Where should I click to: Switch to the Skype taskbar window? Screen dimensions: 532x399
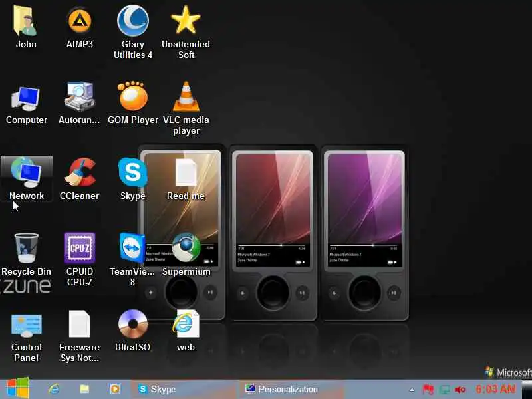pyautogui.click(x=185, y=390)
